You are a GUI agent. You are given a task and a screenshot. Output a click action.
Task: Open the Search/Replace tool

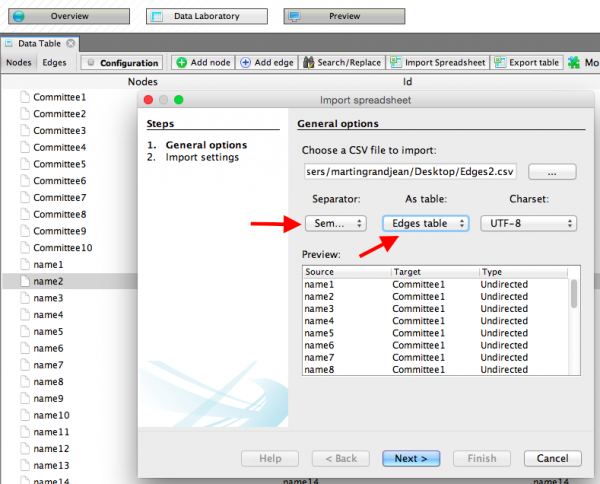click(341, 62)
